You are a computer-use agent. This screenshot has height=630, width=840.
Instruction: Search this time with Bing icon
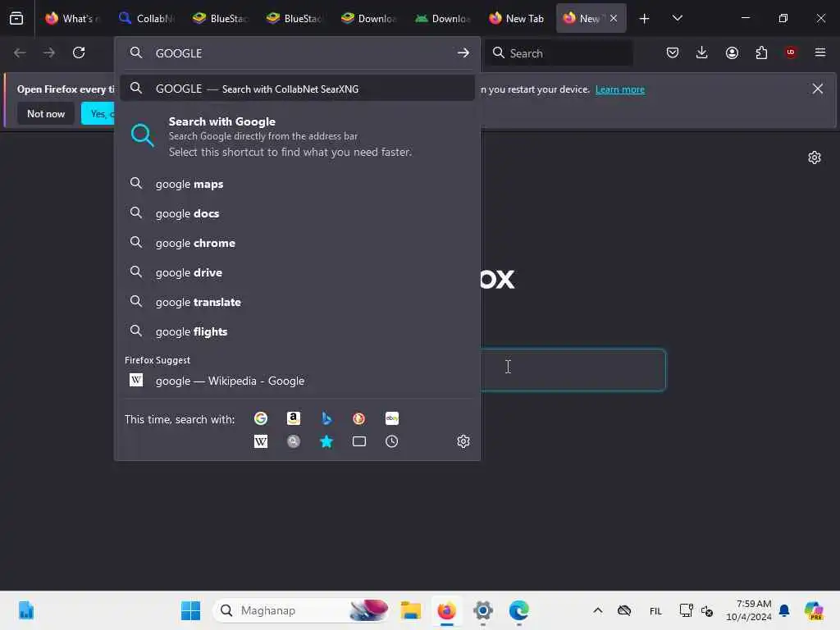point(326,418)
